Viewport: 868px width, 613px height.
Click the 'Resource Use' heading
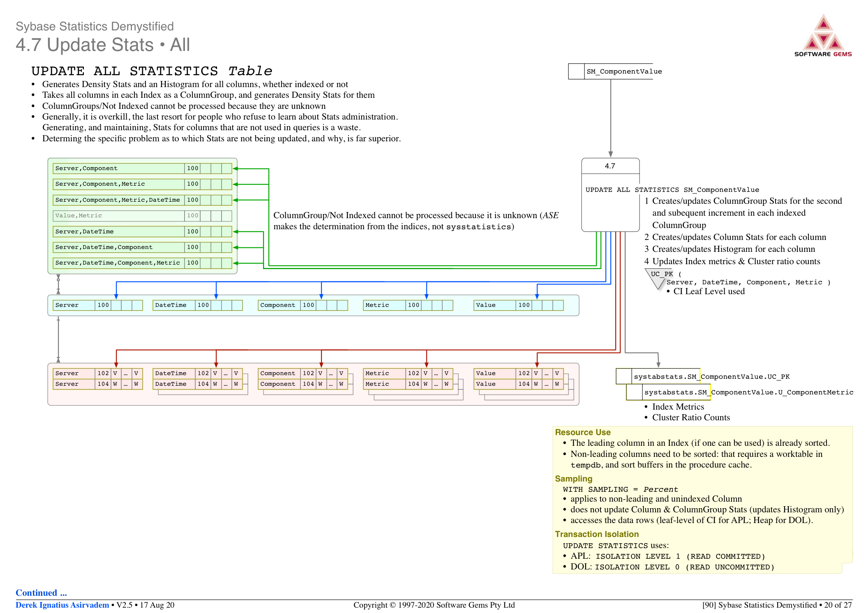pyautogui.click(x=583, y=432)
